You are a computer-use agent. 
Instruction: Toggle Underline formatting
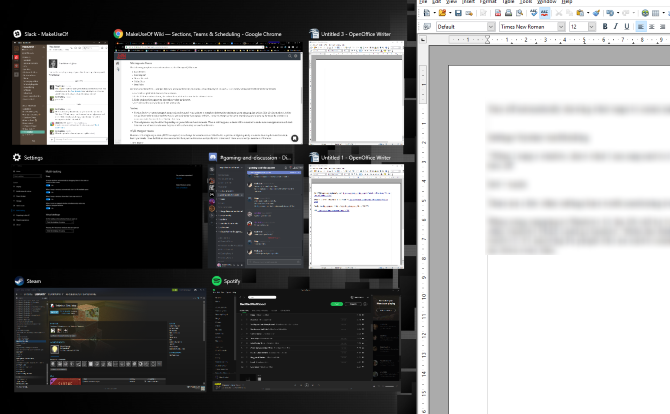(627, 26)
